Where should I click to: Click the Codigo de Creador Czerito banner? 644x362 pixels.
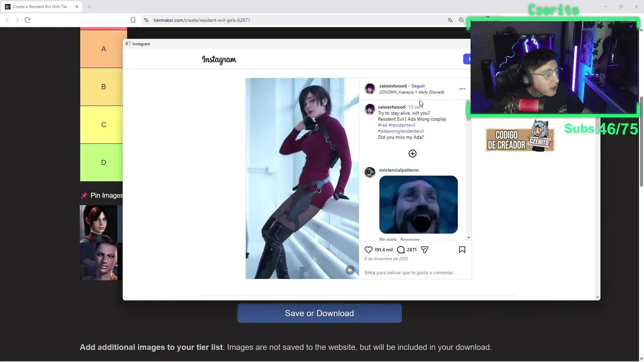coord(520,137)
